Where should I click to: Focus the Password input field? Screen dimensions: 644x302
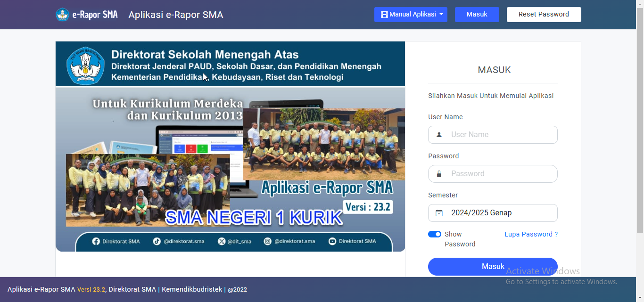click(x=493, y=174)
